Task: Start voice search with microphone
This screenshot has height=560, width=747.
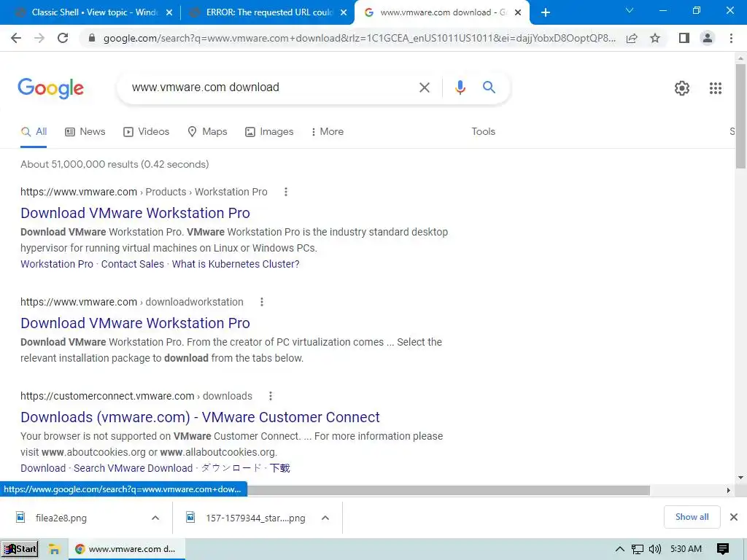Action: tap(460, 87)
